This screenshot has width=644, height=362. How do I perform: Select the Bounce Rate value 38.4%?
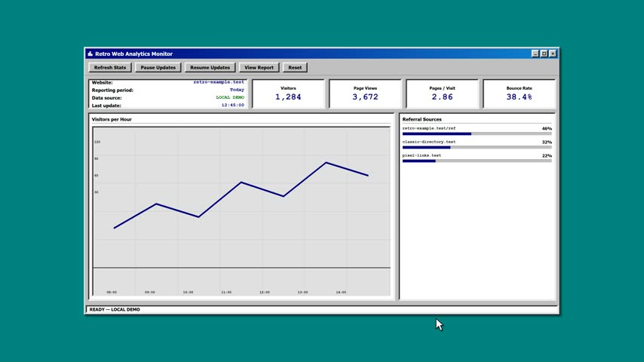pyautogui.click(x=519, y=97)
